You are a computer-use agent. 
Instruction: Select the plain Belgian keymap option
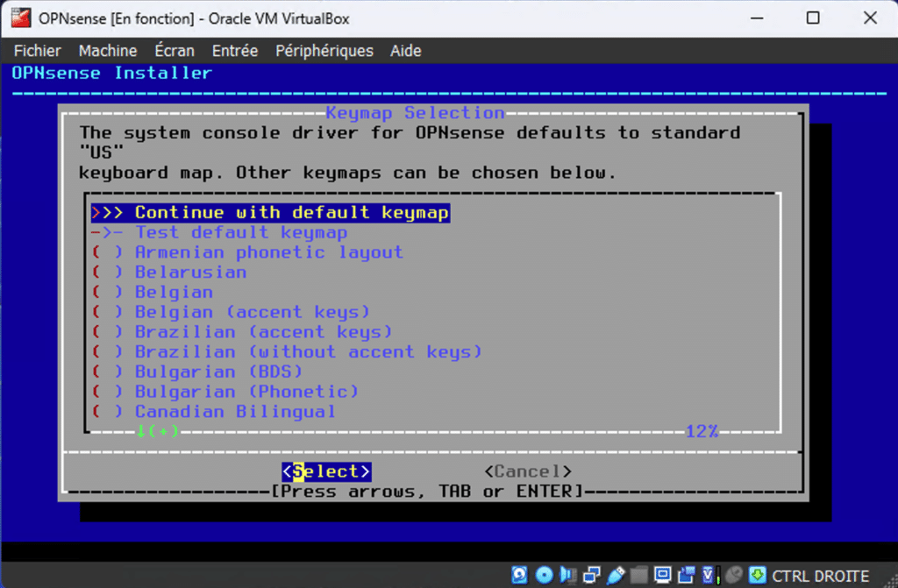click(x=153, y=292)
